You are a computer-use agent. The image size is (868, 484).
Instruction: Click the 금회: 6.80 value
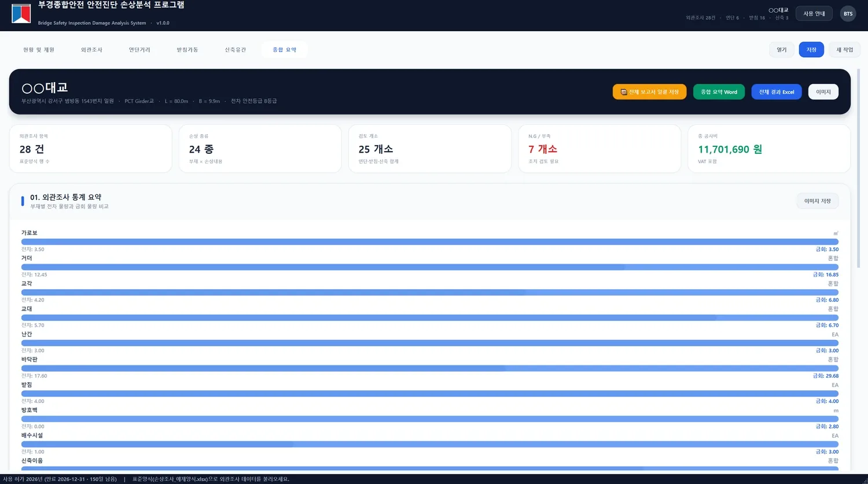(x=827, y=300)
